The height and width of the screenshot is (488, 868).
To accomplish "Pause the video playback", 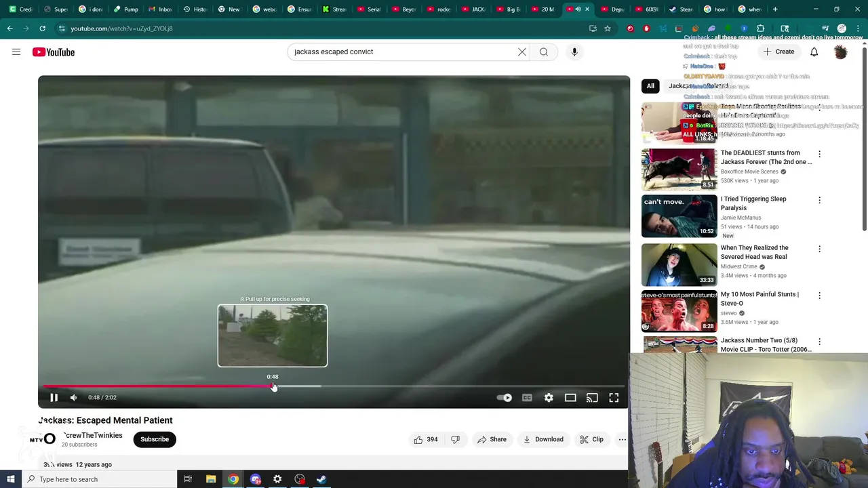I will pos(54,398).
